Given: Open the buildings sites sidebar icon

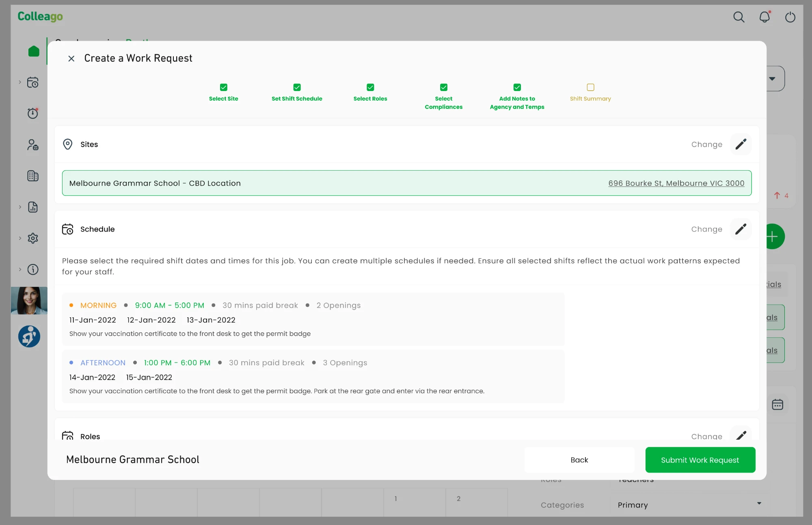Looking at the screenshot, I should 33,176.
